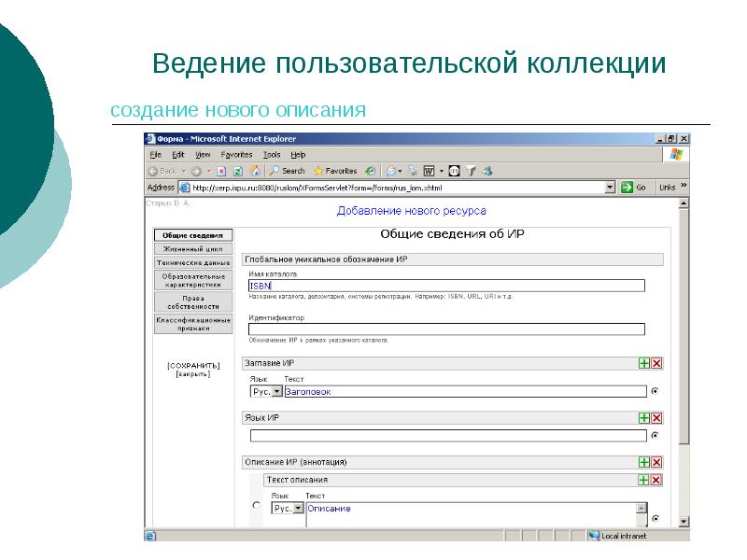Add new Текст описания entry
The image size is (747, 560).
click(x=643, y=480)
